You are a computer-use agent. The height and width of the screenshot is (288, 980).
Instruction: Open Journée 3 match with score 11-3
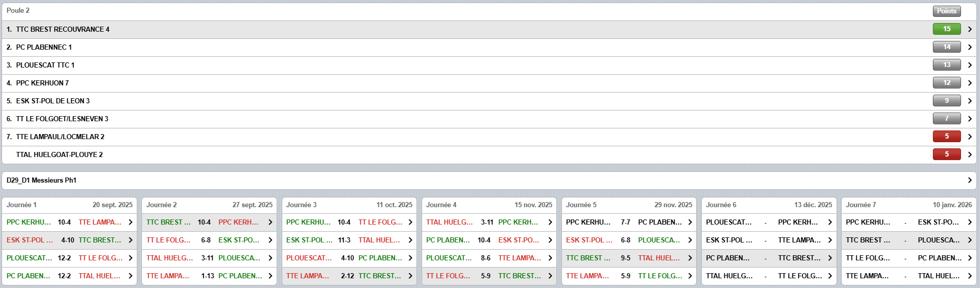coord(349,240)
